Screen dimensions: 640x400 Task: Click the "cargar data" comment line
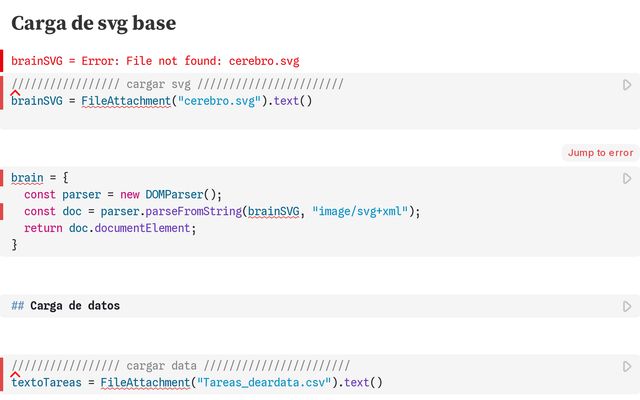pyautogui.click(x=180, y=366)
